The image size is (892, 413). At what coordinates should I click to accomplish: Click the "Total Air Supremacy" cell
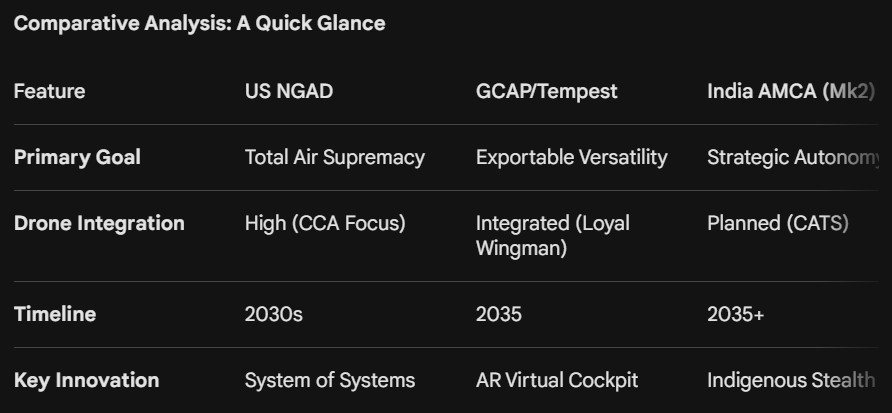tap(334, 157)
